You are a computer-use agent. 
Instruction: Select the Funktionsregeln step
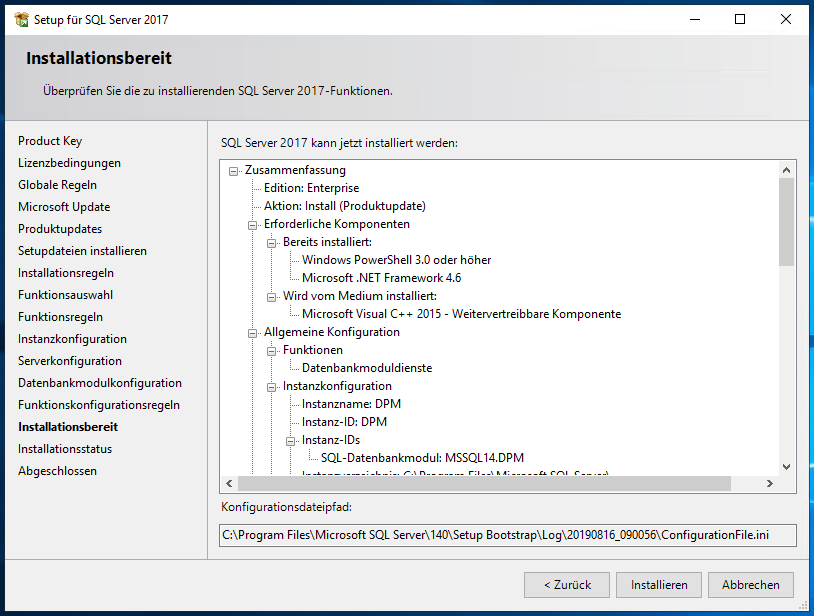60,317
